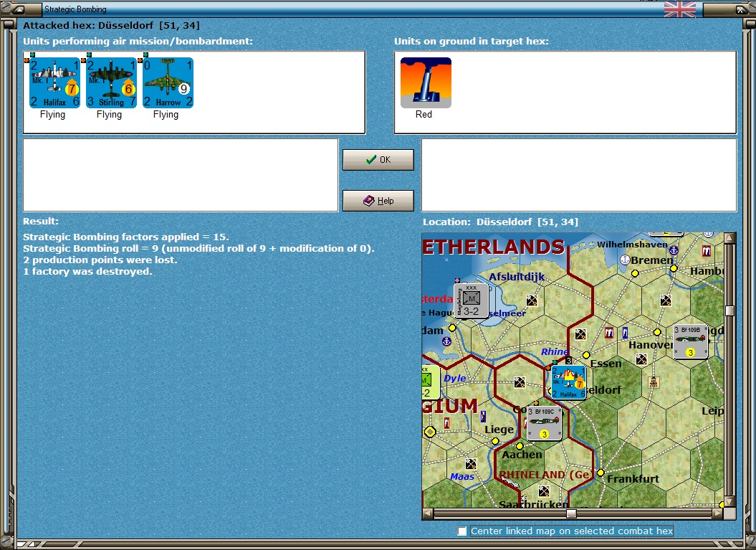Close the Strategic Bombing window

click(741, 9)
